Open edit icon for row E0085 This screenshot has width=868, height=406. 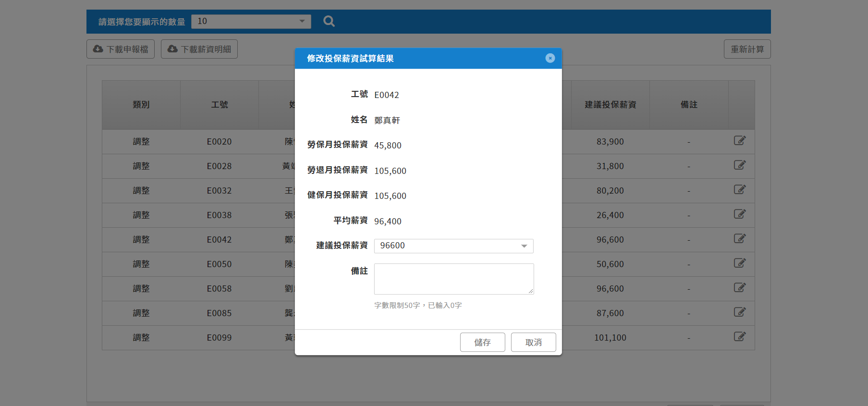pos(740,312)
